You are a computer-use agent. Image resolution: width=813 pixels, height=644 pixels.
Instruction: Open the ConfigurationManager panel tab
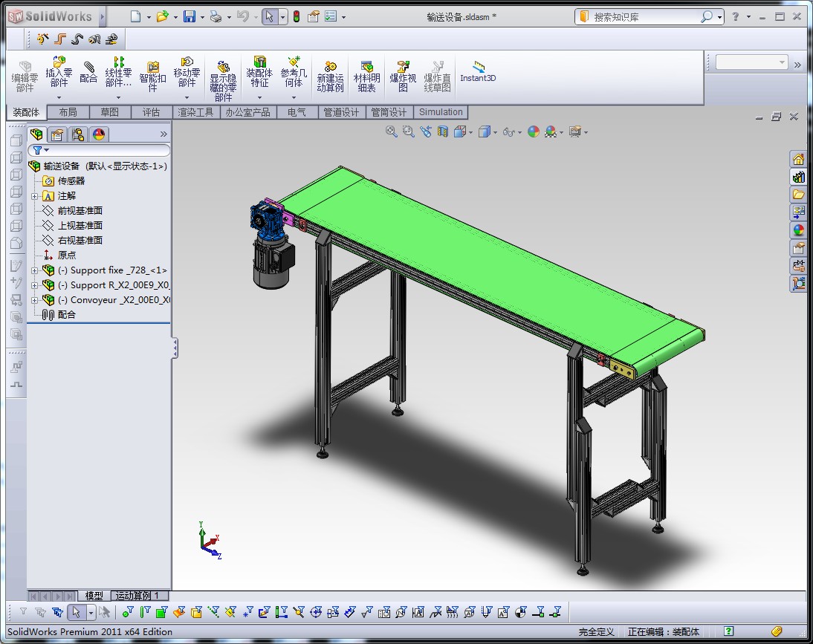(x=78, y=134)
